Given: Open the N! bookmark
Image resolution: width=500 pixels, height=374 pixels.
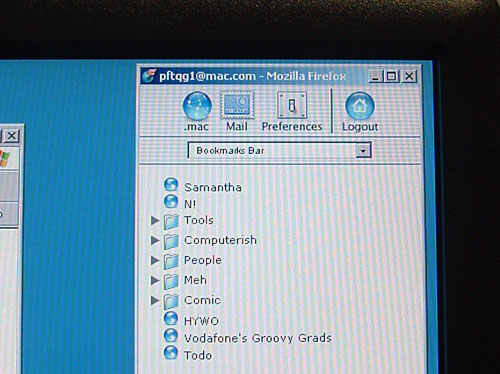Looking at the screenshot, I should (190, 204).
